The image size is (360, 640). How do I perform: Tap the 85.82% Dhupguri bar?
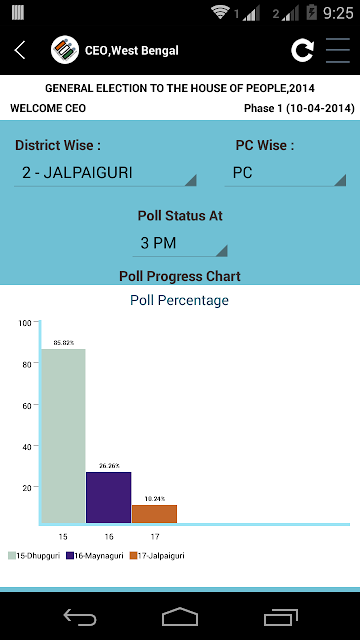(x=63, y=436)
